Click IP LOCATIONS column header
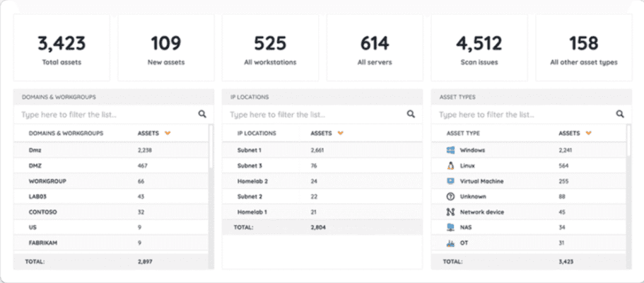Viewport: 644px width, 283px height. click(x=257, y=133)
